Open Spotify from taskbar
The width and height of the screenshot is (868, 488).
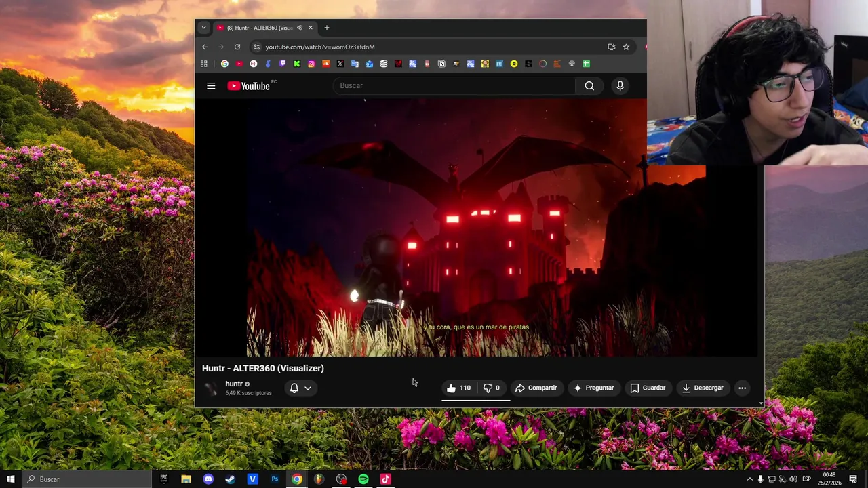coord(363,479)
